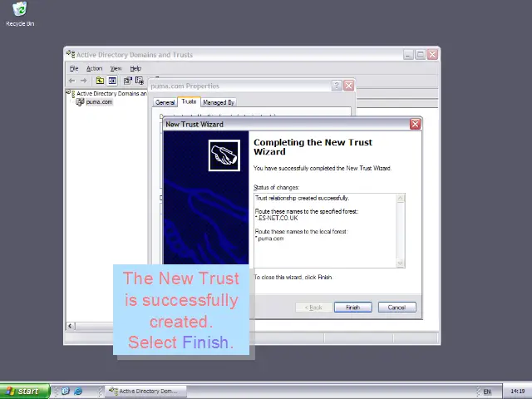Click the EN language indicator

(x=487, y=392)
